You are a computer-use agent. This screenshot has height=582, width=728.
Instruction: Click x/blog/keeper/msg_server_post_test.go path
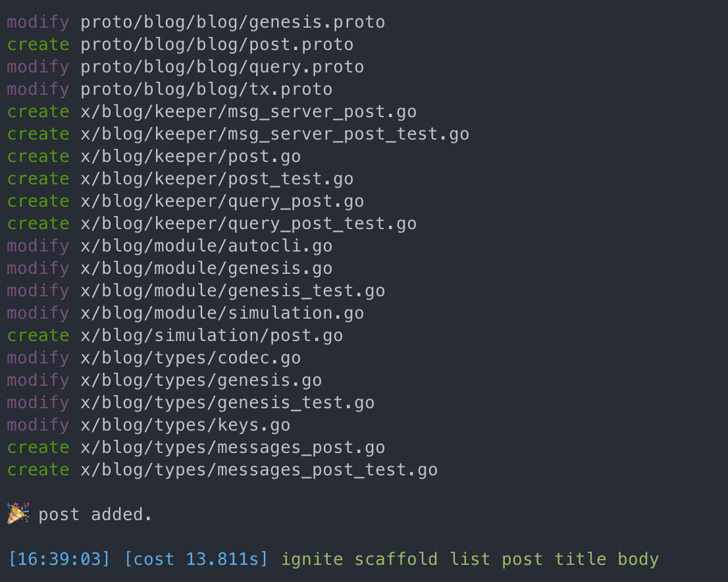275,134
